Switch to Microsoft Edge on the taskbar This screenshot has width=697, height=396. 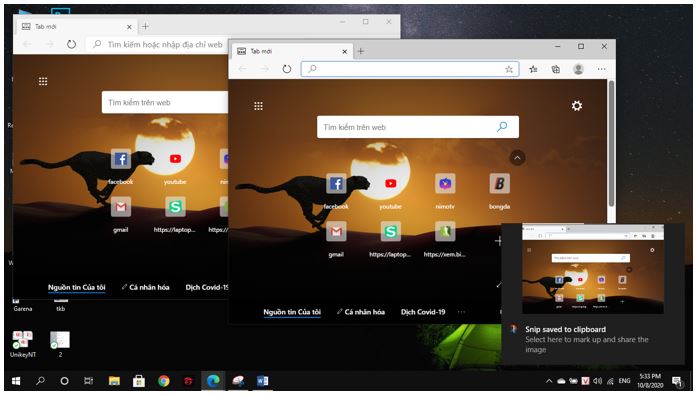click(213, 381)
